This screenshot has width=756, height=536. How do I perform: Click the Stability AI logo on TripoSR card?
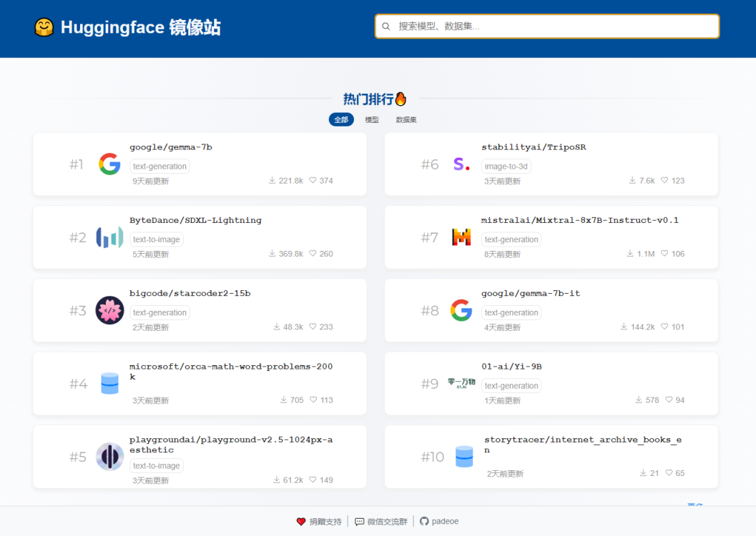[461, 164]
